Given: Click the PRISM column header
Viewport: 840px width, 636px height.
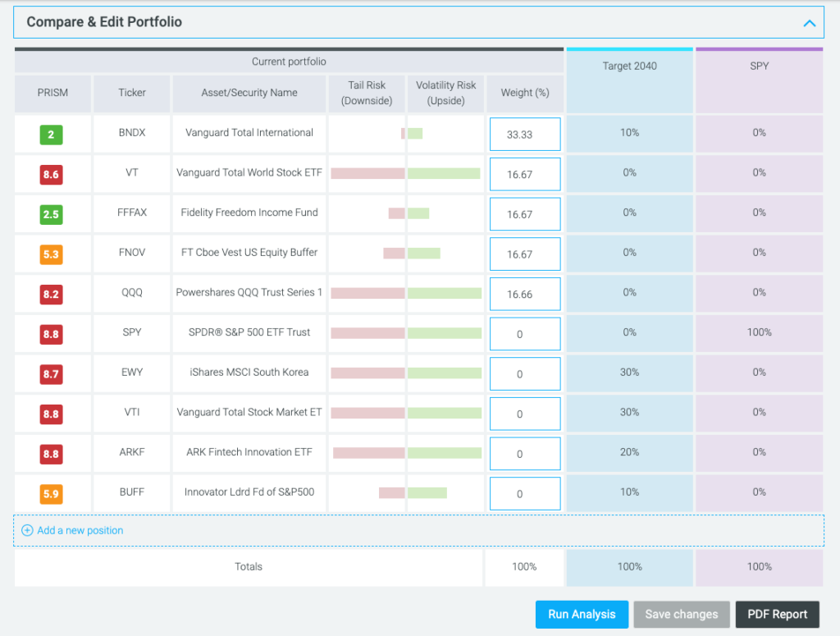Looking at the screenshot, I should click(x=52, y=93).
